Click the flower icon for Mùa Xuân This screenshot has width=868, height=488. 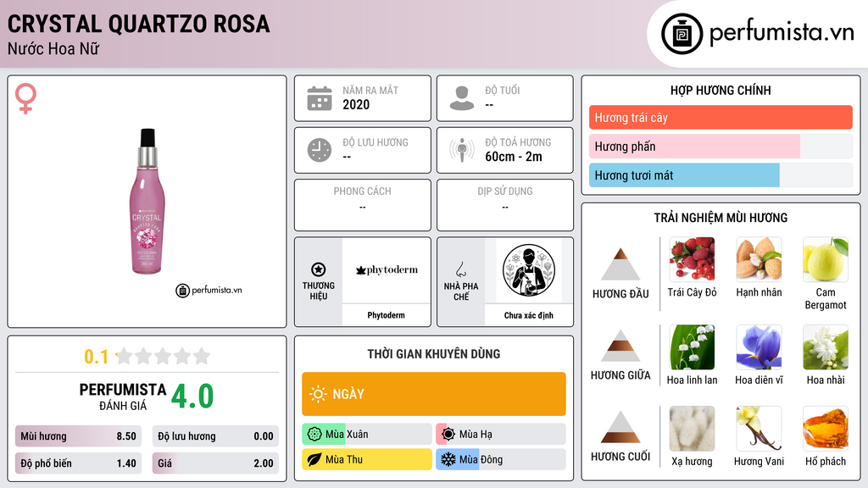pyautogui.click(x=314, y=434)
